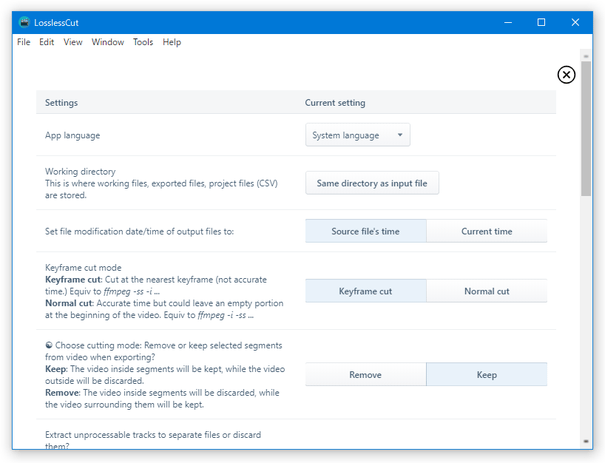Open the File menu
The width and height of the screenshot is (605, 463).
point(24,42)
